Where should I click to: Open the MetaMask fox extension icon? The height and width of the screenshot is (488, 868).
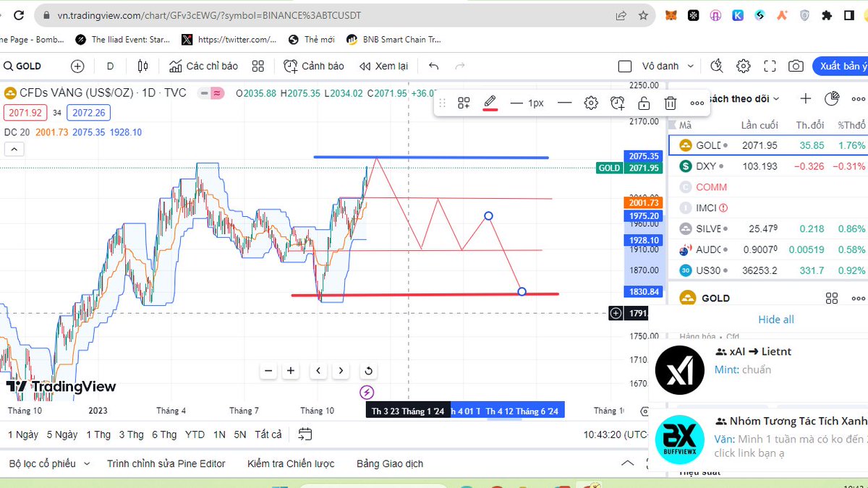(x=671, y=15)
